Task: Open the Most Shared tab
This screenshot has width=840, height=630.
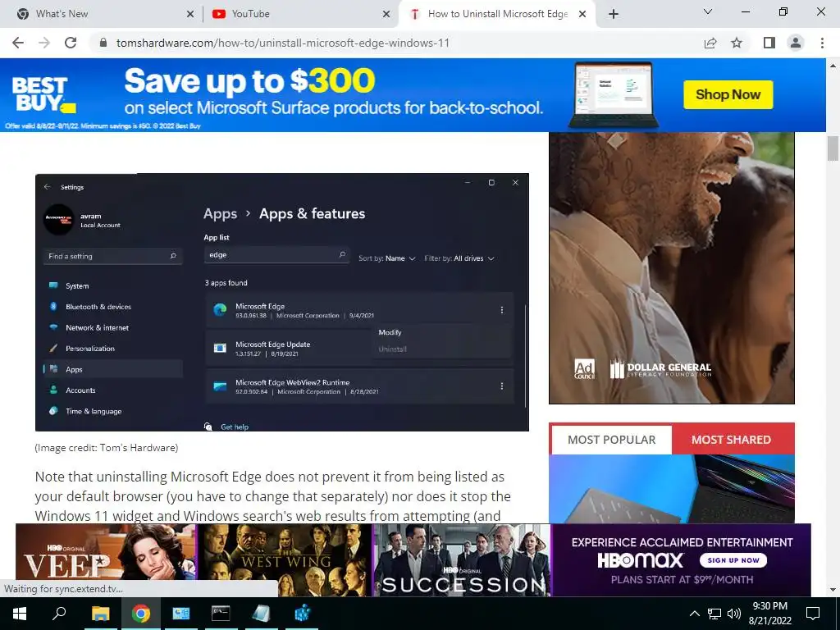Action: point(731,440)
